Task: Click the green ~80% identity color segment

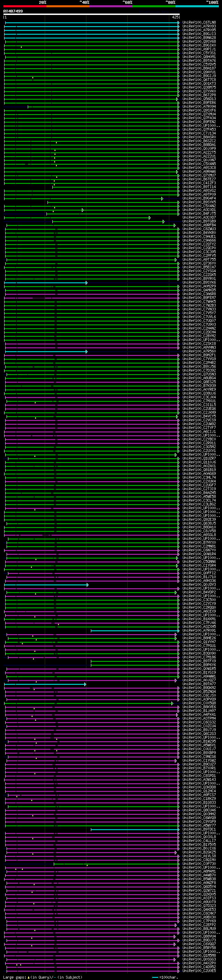Action: point(154,6)
